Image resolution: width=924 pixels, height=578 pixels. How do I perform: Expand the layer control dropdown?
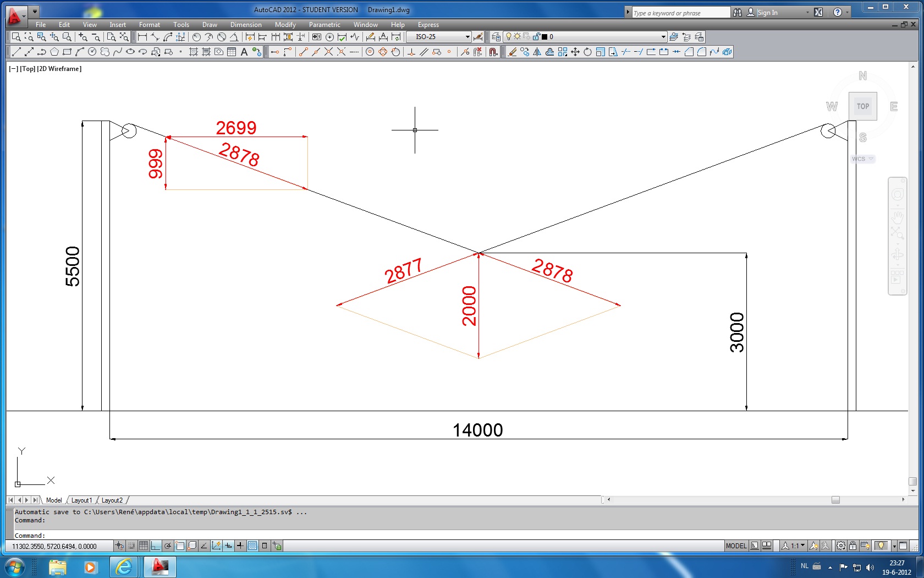(663, 37)
